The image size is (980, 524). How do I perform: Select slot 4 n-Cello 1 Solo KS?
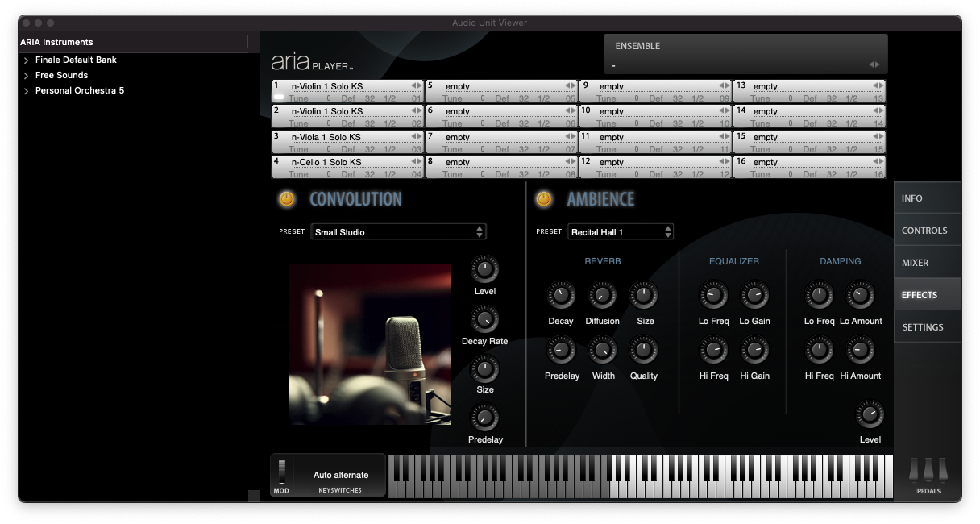pos(347,162)
